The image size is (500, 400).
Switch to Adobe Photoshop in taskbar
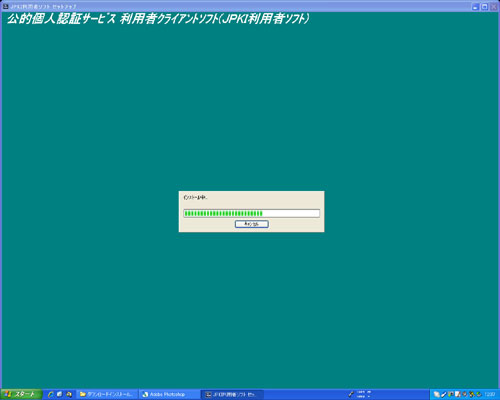[169, 394]
